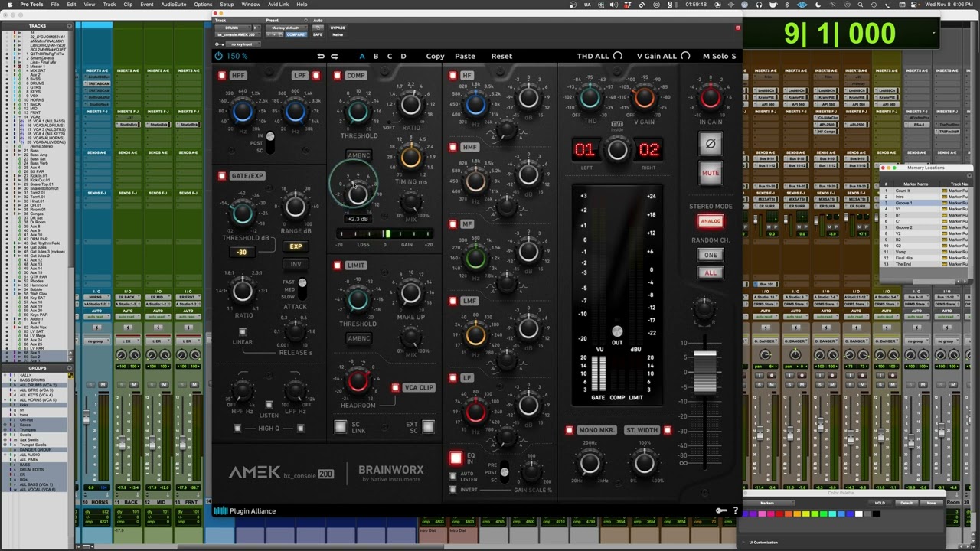Click the IN GAIN red knob
This screenshot has height=551, width=980.
click(x=710, y=97)
